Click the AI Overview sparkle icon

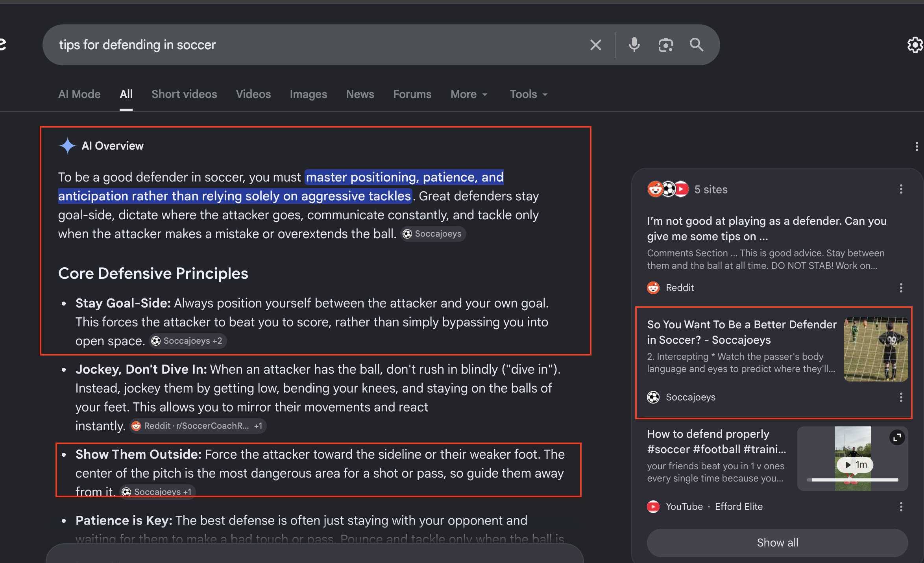coord(67,146)
